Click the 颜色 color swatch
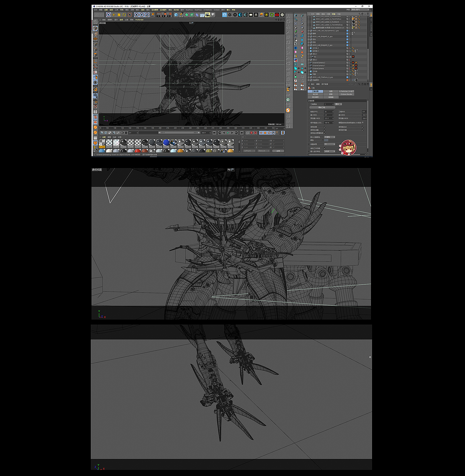This screenshot has width=465, height=476. coord(326,140)
